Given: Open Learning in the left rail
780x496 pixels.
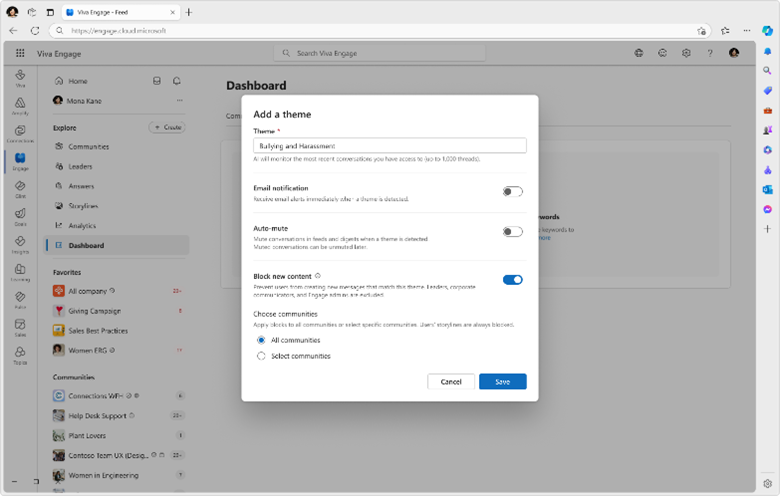Looking at the screenshot, I should point(20,273).
